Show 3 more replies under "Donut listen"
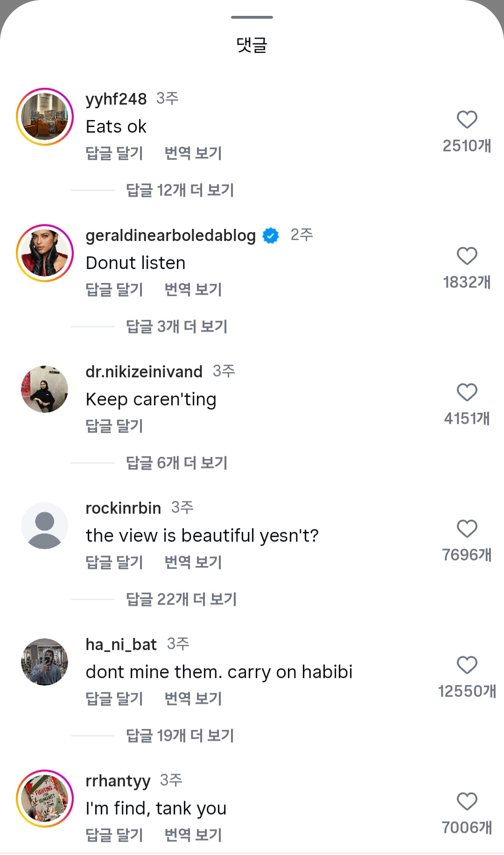 (176, 327)
